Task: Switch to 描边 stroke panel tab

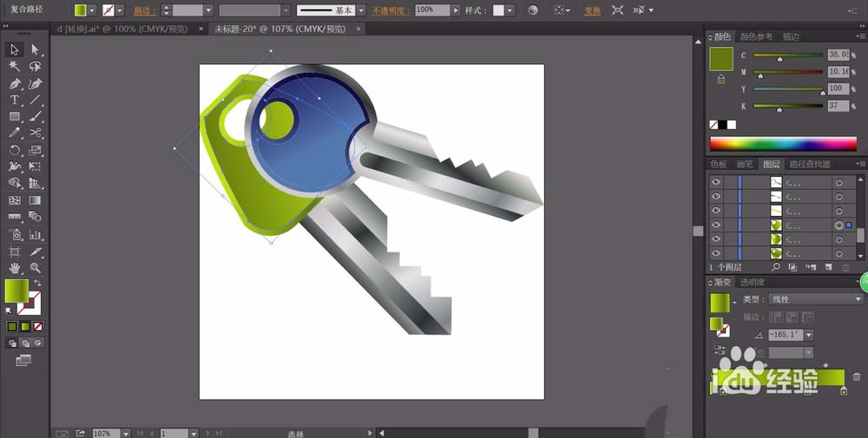Action: [x=791, y=36]
